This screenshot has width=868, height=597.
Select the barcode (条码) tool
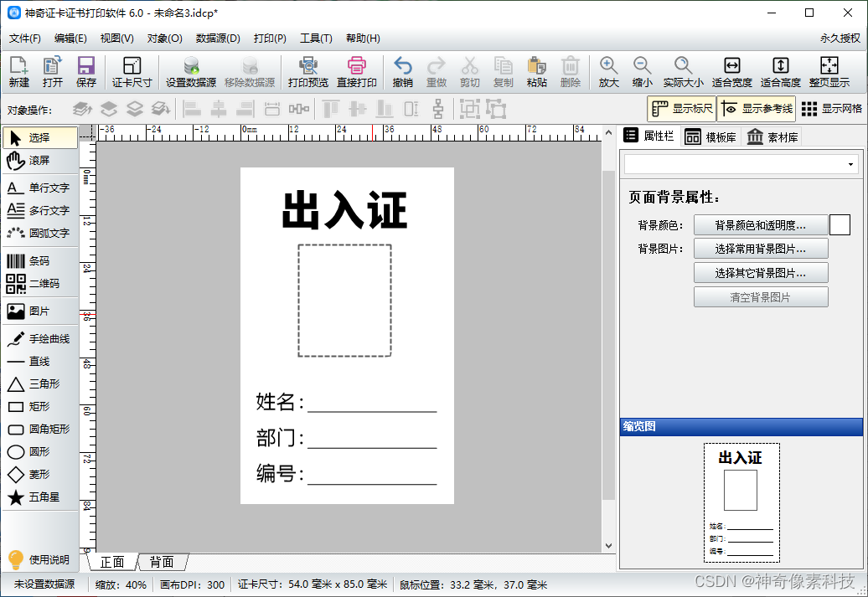(40, 261)
